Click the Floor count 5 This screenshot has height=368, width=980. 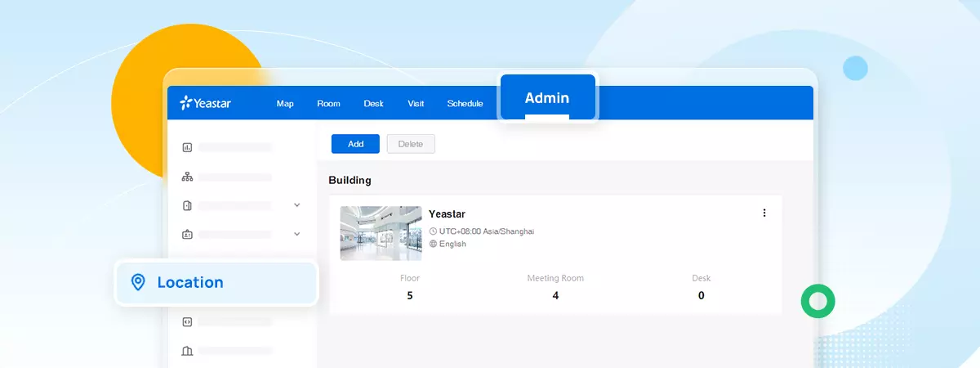point(410,295)
